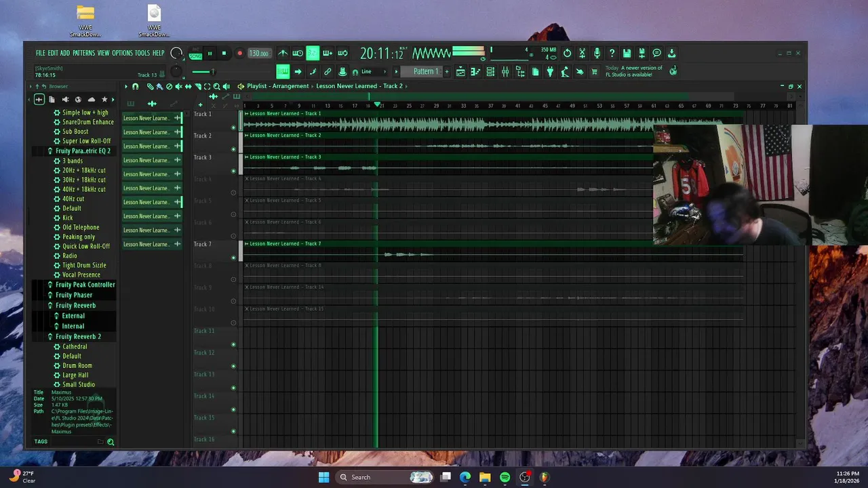Click the stamp tool icon in toolbar
868x488 pixels.
tap(342, 71)
